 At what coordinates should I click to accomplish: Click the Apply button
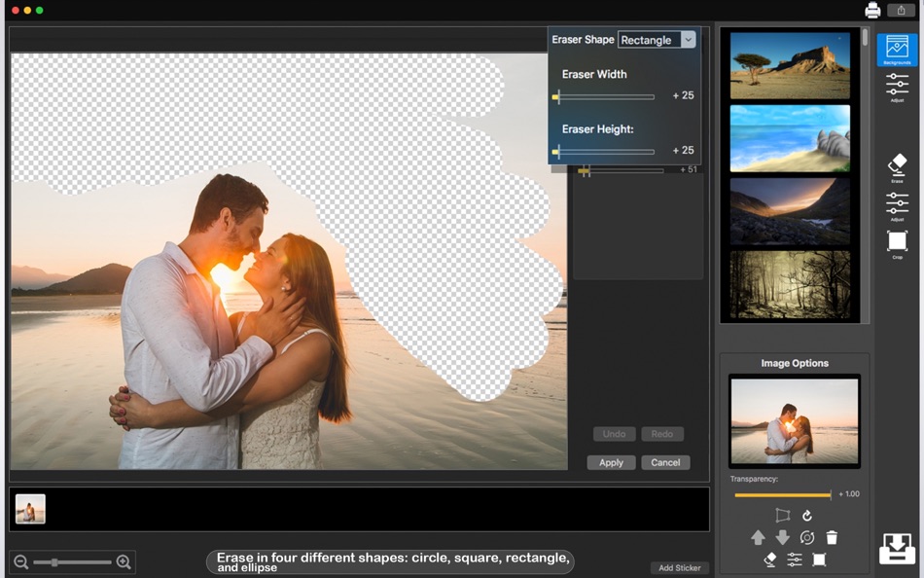[611, 462]
